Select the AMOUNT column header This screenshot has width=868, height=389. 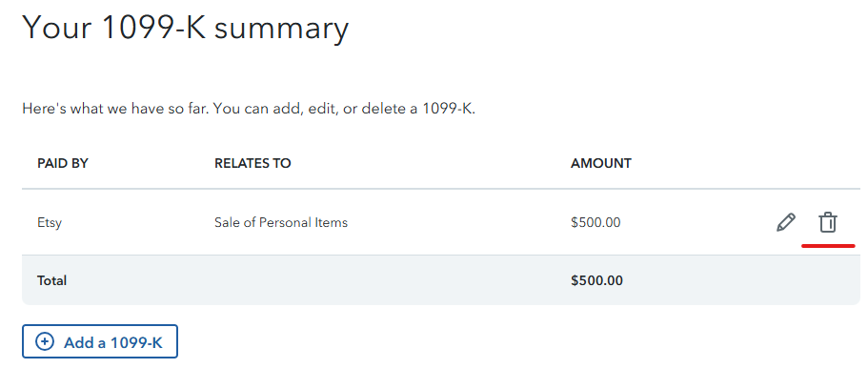[600, 163]
